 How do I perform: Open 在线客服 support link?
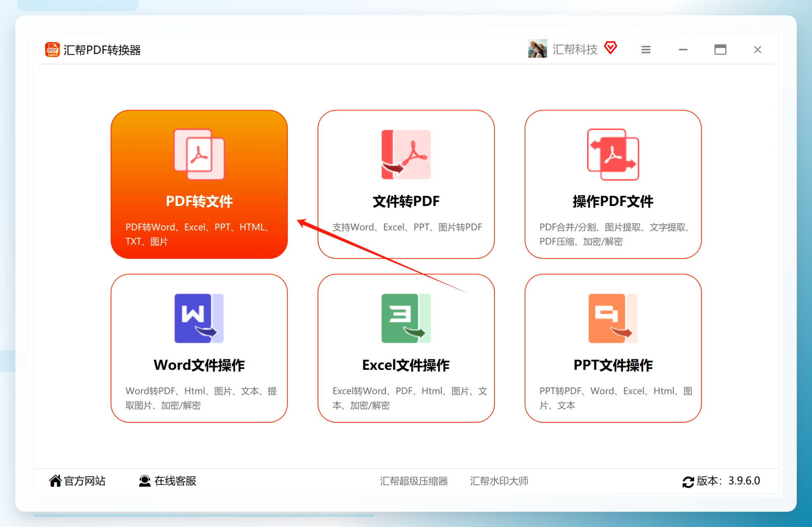(175, 481)
